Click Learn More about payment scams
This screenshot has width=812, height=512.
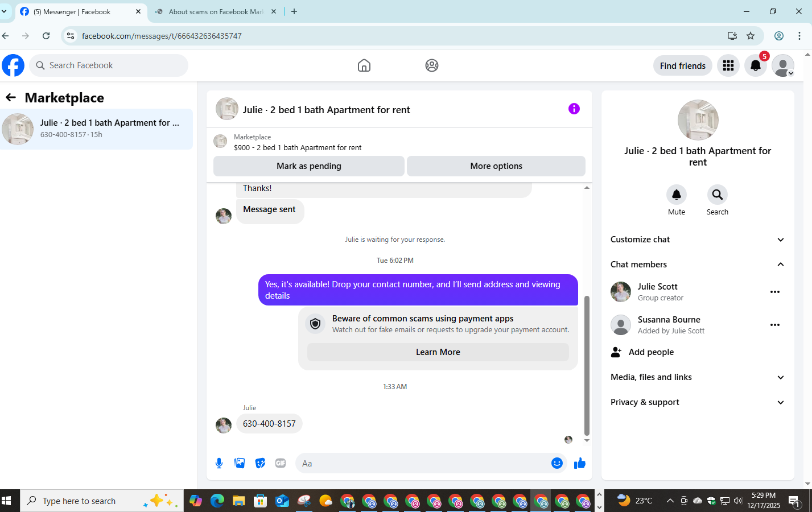point(438,352)
